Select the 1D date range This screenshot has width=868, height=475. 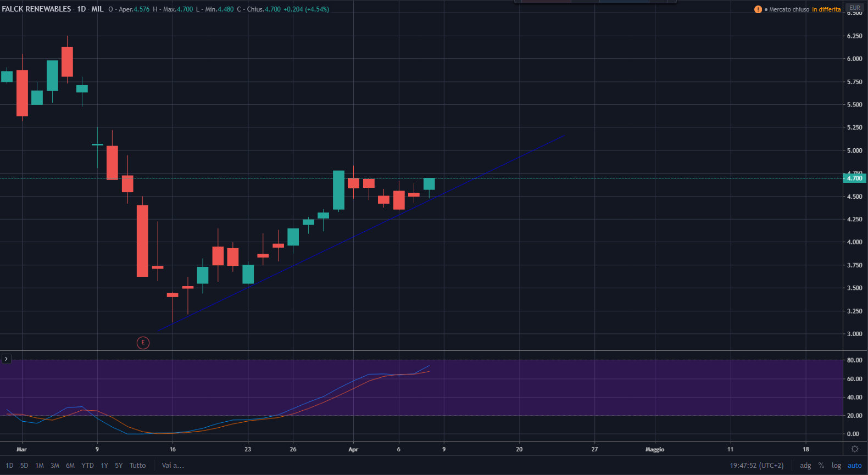tap(9, 466)
